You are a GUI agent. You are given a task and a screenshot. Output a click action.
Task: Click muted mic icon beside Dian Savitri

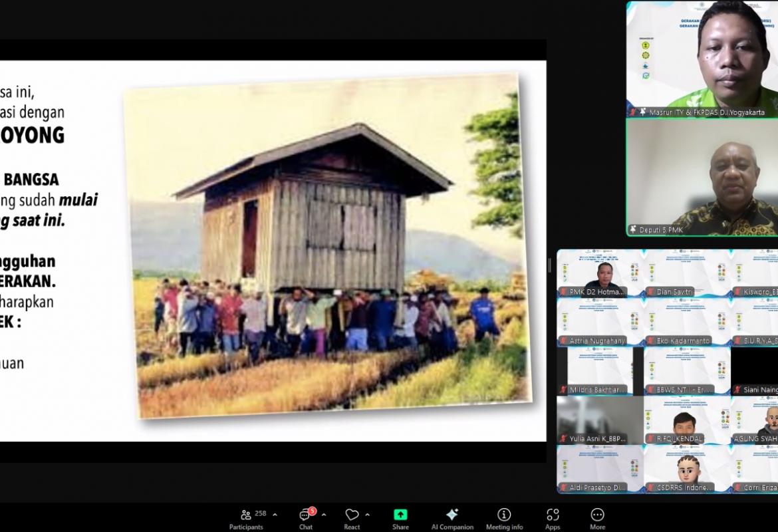point(650,291)
